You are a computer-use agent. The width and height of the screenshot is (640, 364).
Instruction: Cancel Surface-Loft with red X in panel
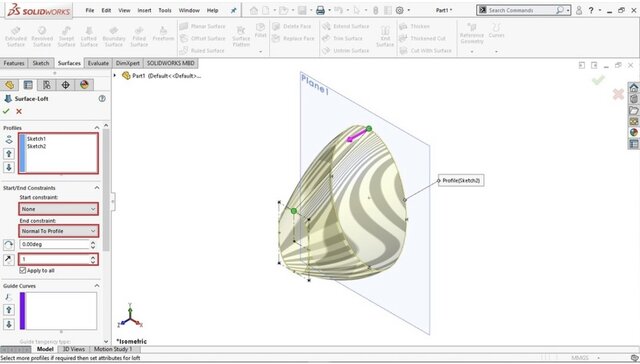click(x=19, y=111)
